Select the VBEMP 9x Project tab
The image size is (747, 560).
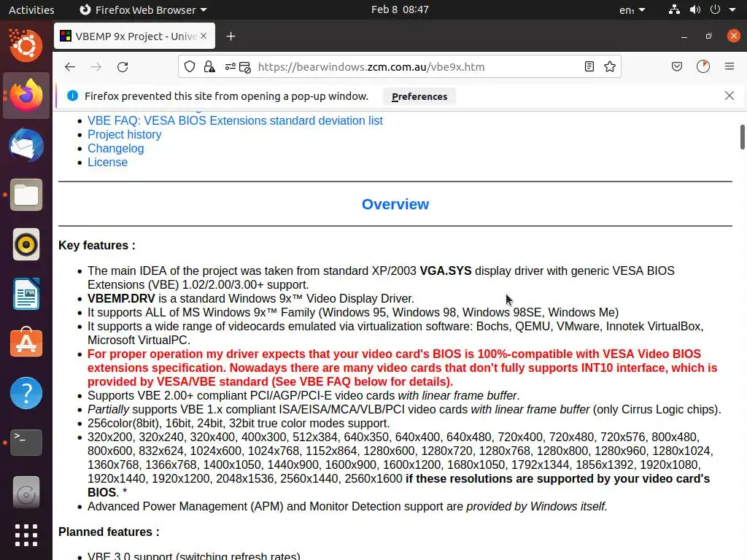[x=134, y=36]
